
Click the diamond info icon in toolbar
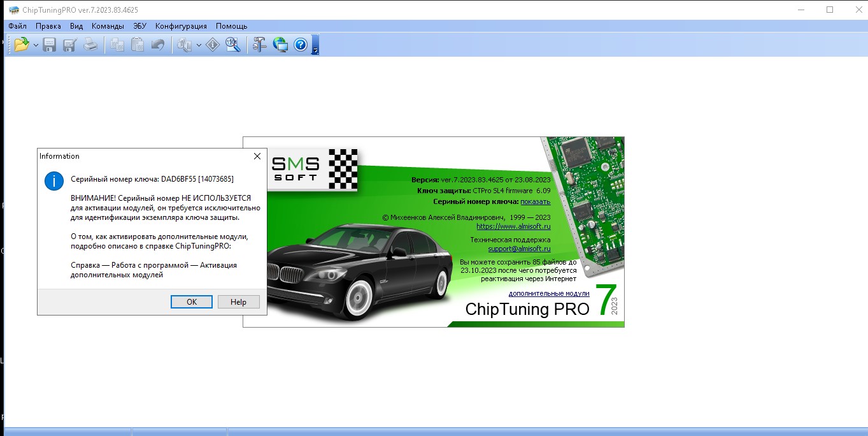click(213, 45)
